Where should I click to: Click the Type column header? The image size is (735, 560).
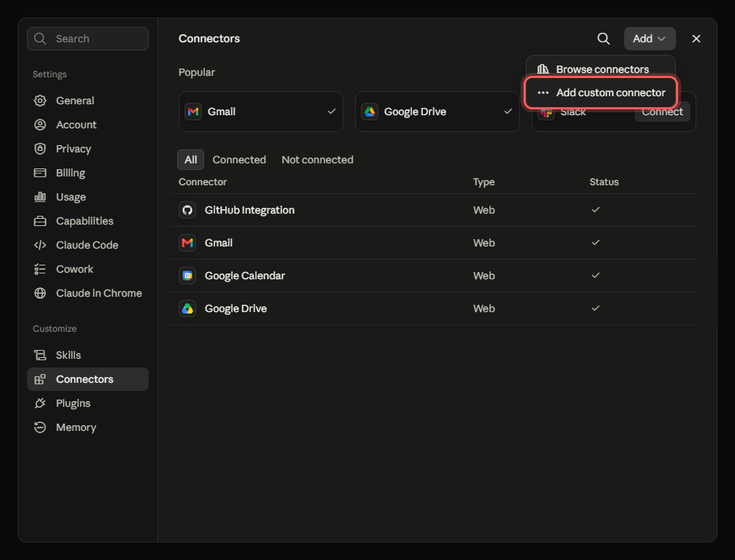pos(483,182)
